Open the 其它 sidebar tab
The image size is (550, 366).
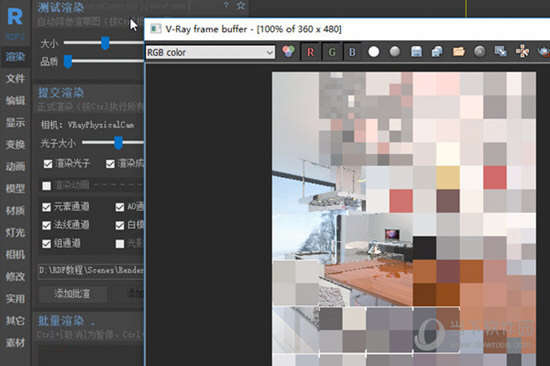pyautogui.click(x=15, y=321)
